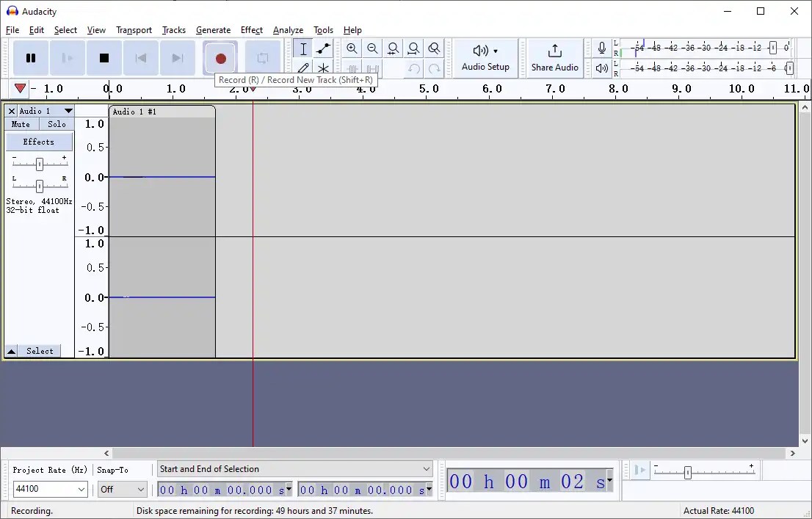Open the File menu
The height and width of the screenshot is (519, 812).
pyautogui.click(x=12, y=30)
